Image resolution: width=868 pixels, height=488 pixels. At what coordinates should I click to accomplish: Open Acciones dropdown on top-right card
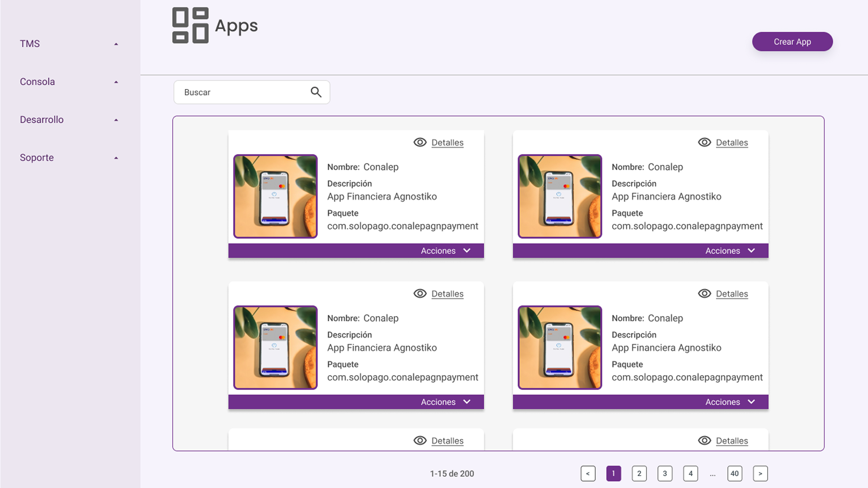(x=730, y=251)
